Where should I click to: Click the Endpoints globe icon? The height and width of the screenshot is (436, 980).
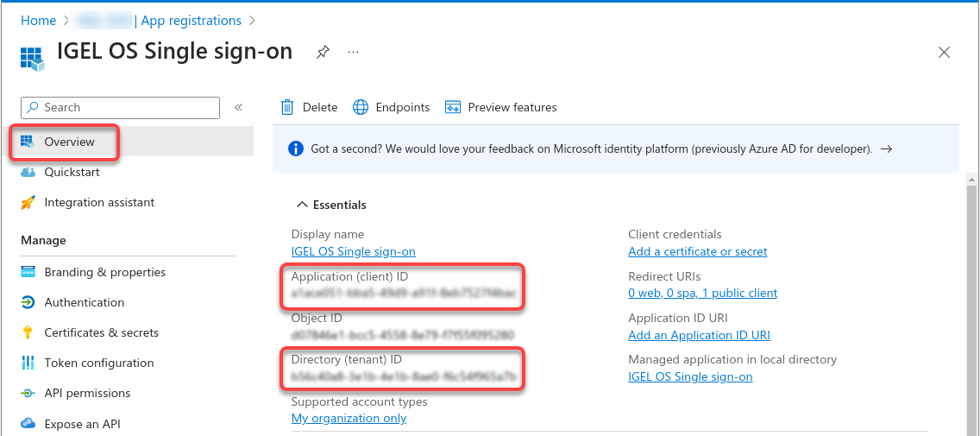[361, 108]
